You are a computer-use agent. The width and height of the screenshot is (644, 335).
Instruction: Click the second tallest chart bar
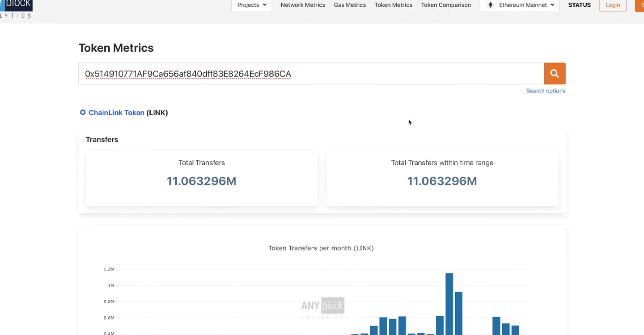pos(458,313)
